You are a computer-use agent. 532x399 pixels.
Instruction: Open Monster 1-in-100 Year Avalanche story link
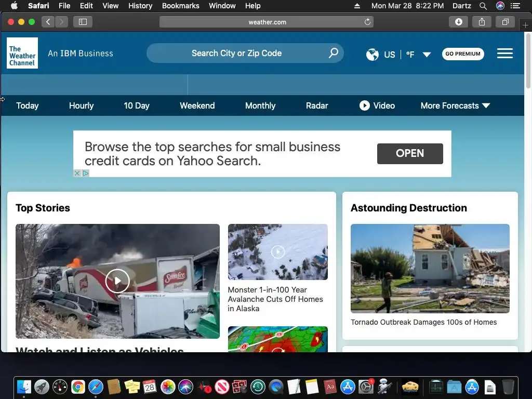(x=275, y=299)
